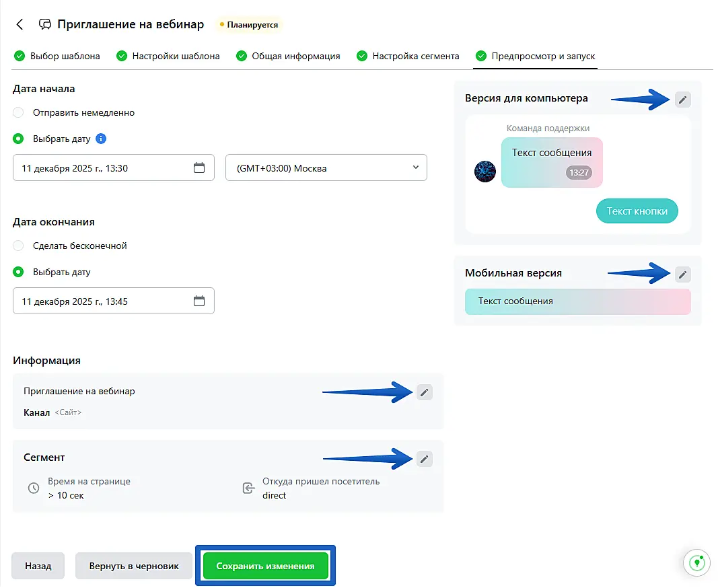Click the back arrow beside the campaign title
The width and height of the screenshot is (718, 588).
20,25
